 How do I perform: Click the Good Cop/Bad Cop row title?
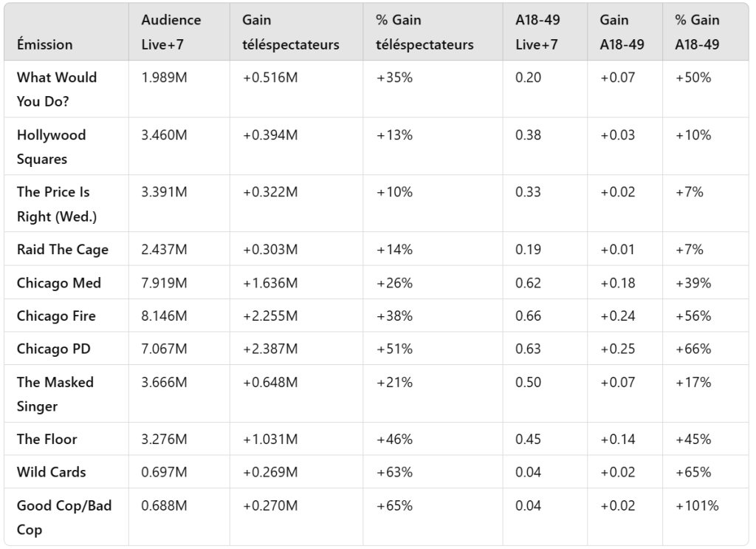(64, 517)
